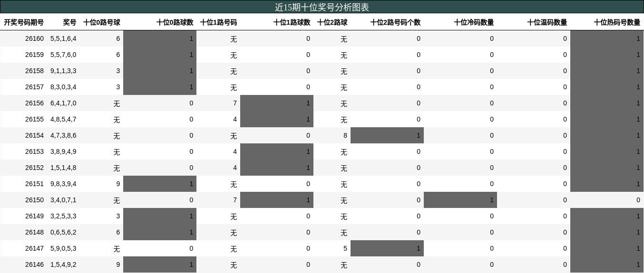Select issue number 26146

tap(34, 264)
